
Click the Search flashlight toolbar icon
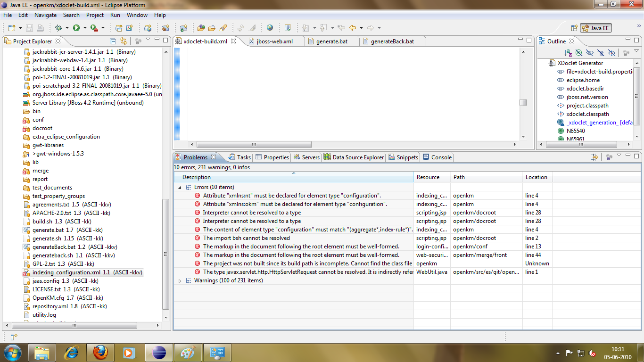pyautogui.click(x=223, y=28)
